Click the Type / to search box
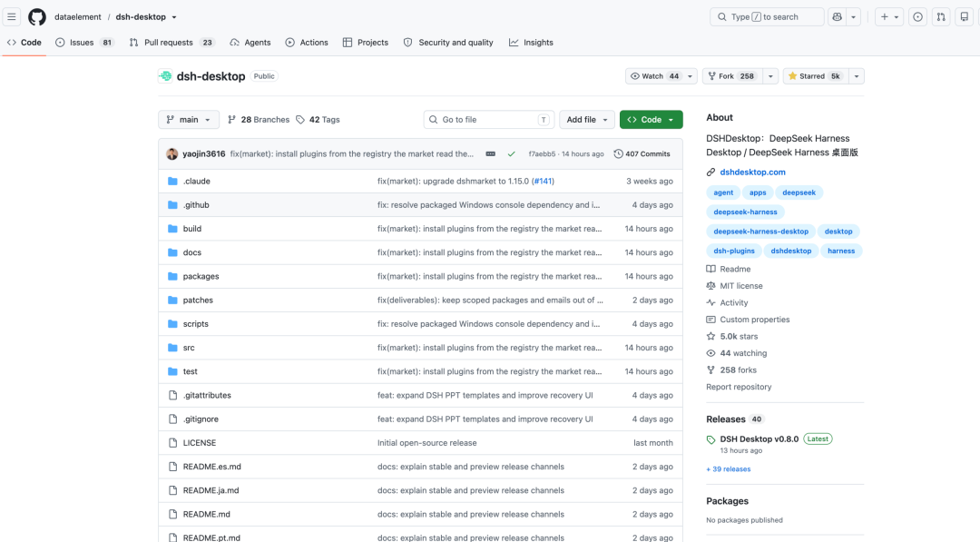The width and height of the screenshot is (980, 542). (767, 17)
